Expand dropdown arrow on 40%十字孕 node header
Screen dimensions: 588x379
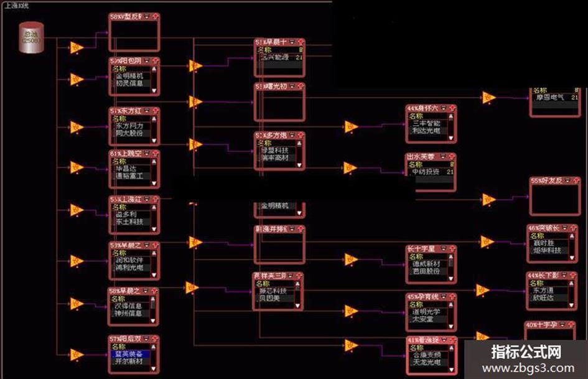[x=562, y=325]
